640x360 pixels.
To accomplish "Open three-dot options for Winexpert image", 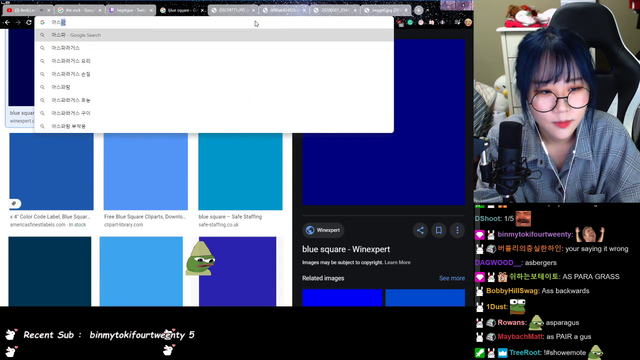I will [457, 230].
